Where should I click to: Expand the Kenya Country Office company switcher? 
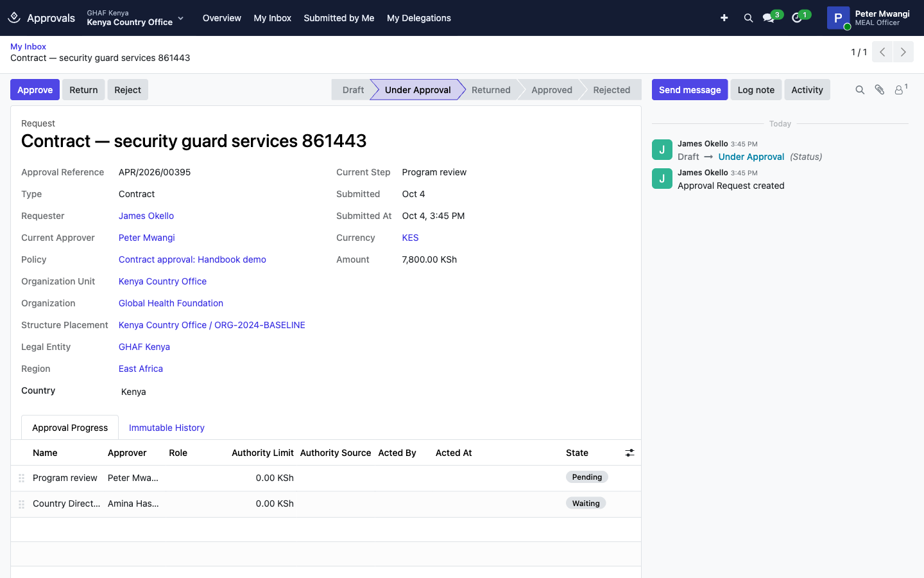pos(135,18)
